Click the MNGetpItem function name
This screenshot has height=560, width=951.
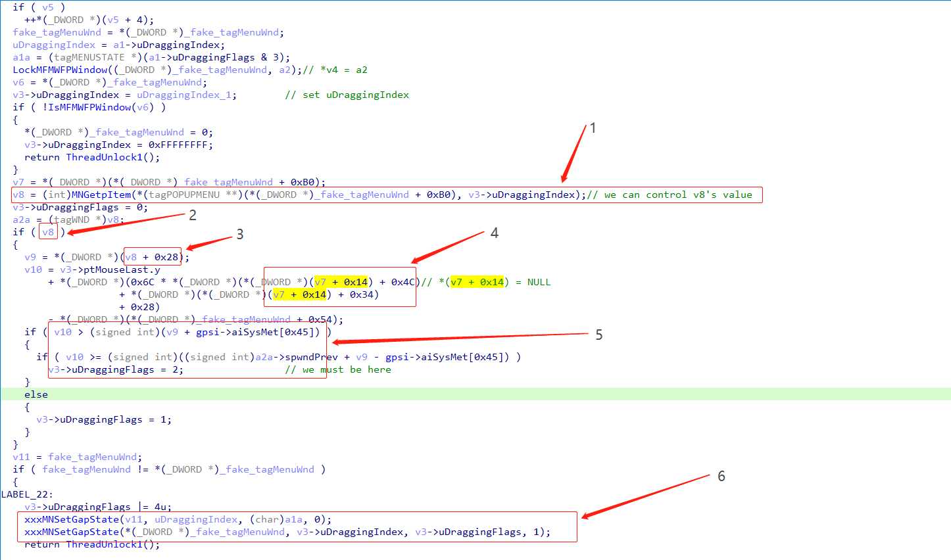(x=101, y=195)
